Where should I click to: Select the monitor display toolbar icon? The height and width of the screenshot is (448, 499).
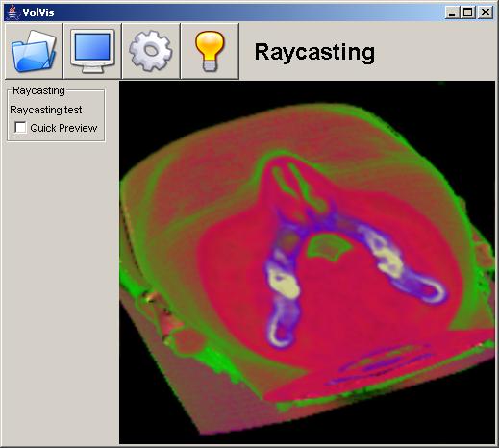click(x=92, y=51)
